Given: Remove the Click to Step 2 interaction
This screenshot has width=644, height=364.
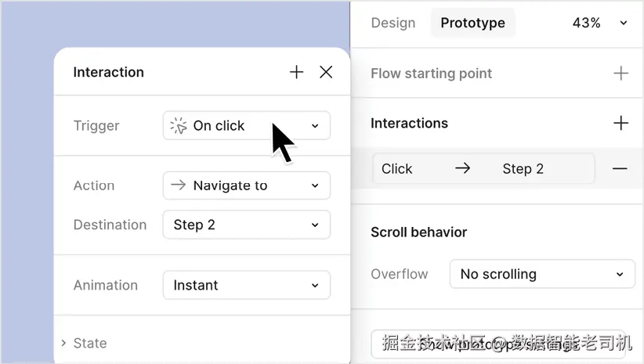Looking at the screenshot, I should [620, 169].
